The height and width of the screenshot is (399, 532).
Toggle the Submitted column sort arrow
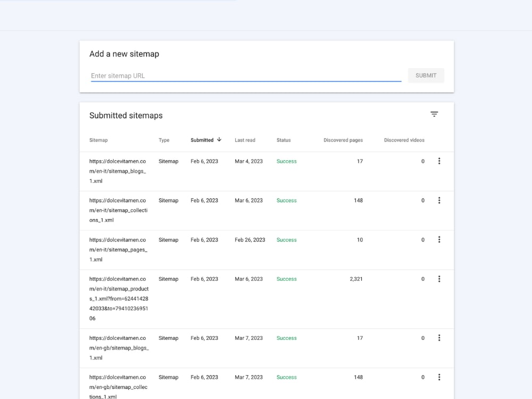(x=219, y=139)
